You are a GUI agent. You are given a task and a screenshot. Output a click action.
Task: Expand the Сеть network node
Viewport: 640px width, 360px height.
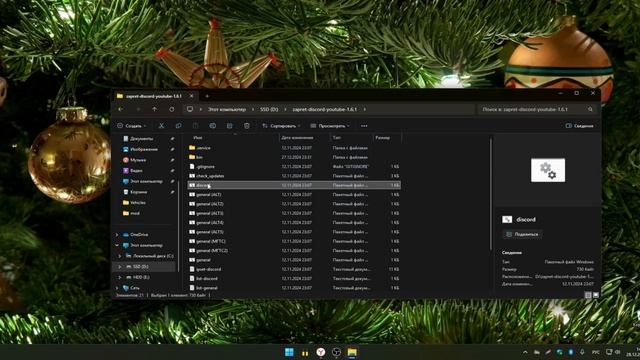(x=117, y=288)
